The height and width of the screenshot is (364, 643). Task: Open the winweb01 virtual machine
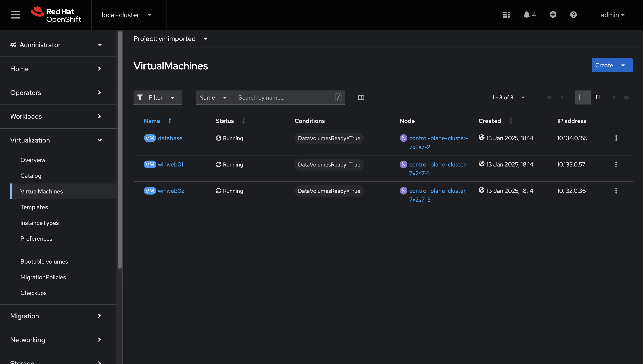click(171, 165)
